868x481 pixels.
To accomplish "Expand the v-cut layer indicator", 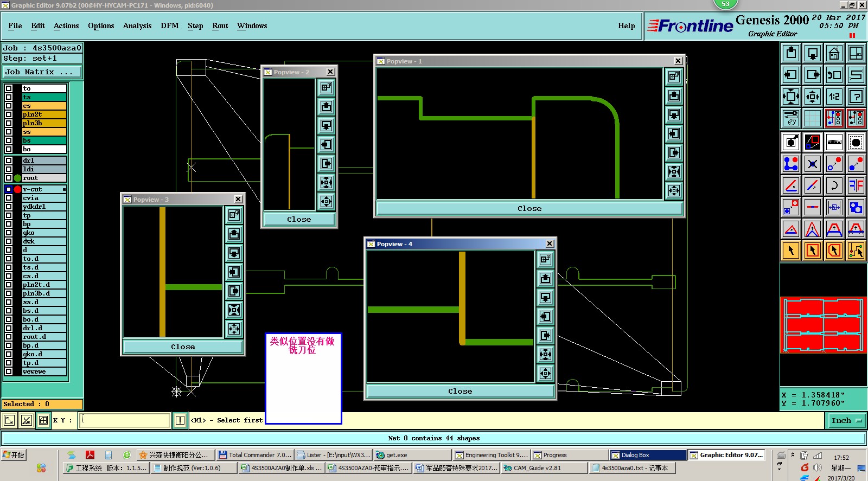I will point(64,189).
